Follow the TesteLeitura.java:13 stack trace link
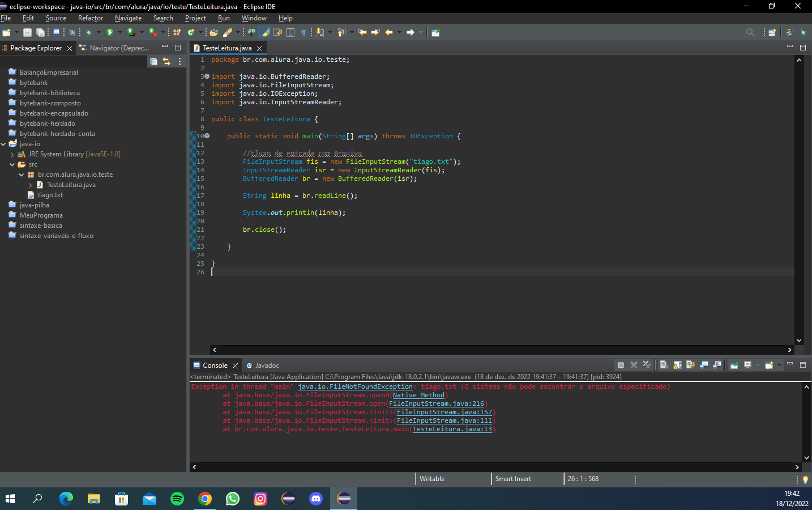812x510 pixels. [452, 429]
